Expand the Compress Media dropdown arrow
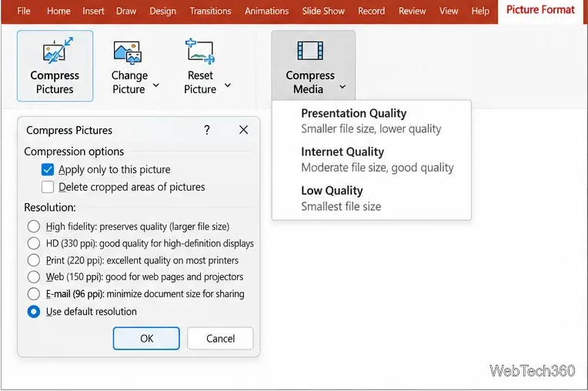 tap(342, 87)
